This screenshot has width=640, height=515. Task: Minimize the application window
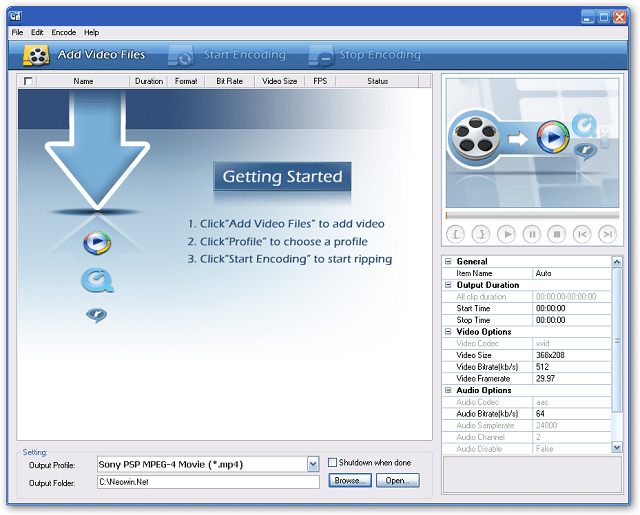(588, 17)
